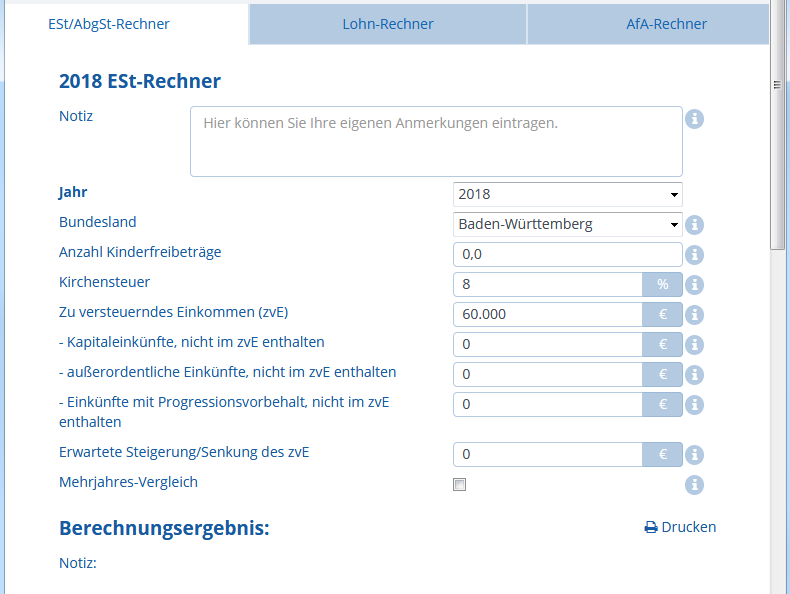The height and width of the screenshot is (594, 790).
Task: Show info for Erwartete Steigerung/Senkung
Action: 694,455
